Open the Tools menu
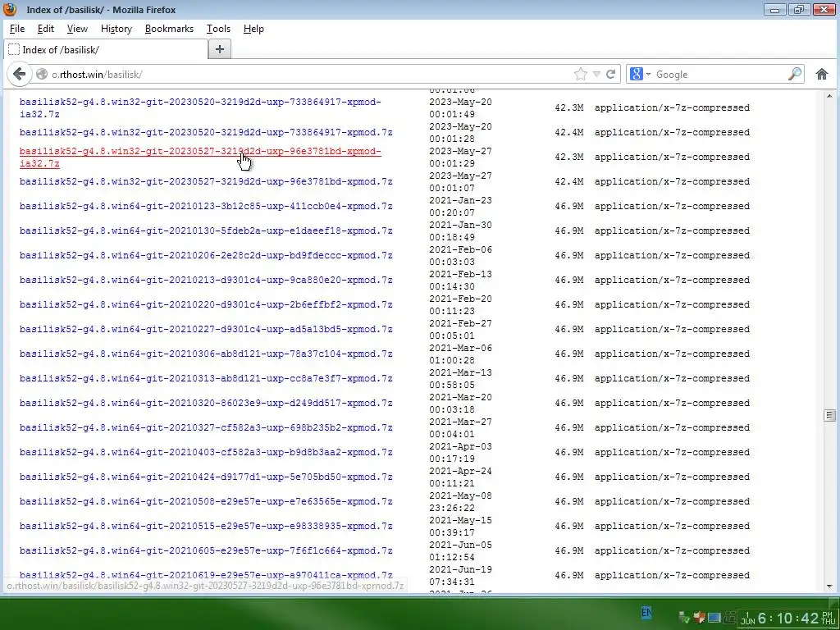 (218, 29)
